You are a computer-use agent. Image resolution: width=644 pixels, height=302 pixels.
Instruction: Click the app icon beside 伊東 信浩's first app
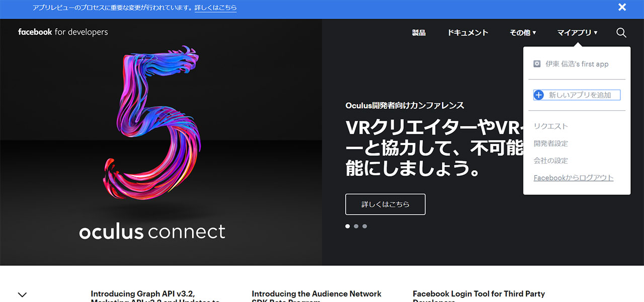(537, 64)
